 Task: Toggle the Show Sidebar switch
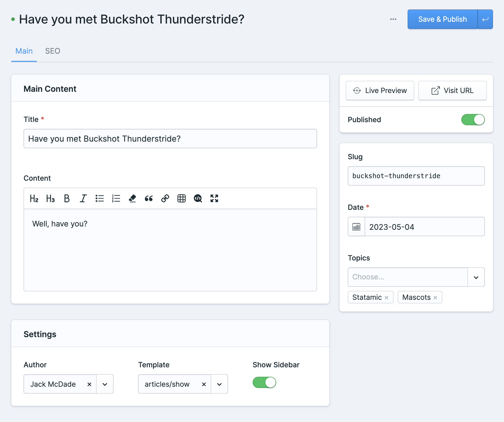(264, 383)
